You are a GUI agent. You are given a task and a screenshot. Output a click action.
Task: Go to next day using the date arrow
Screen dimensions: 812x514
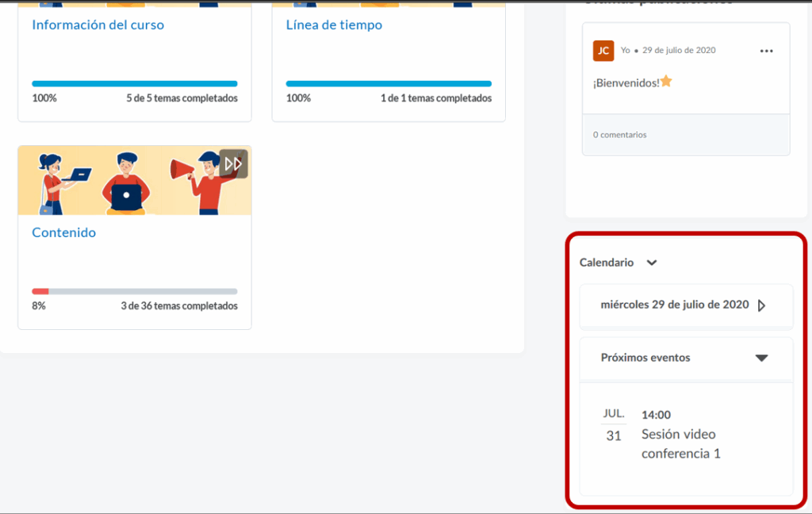click(x=761, y=305)
